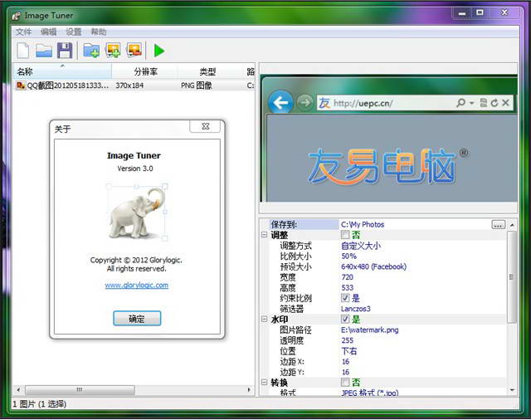
Task: Open the www.glorylogic.com link
Action: [136, 286]
